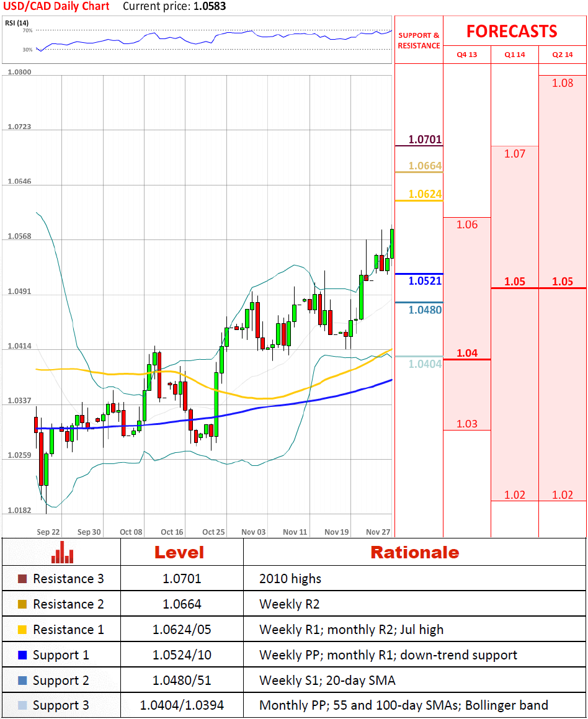Click the 1.0723 price axis label
This screenshot has height=719, width=588.
(x=20, y=127)
